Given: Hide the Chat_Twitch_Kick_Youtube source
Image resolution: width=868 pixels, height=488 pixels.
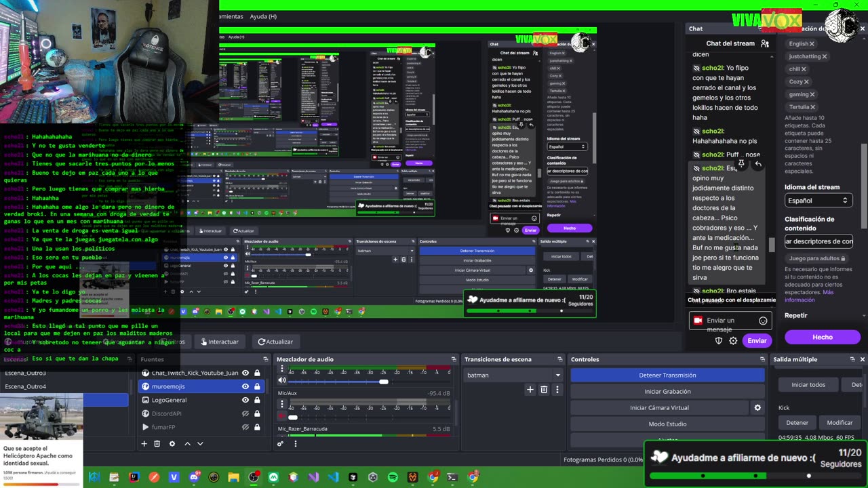Looking at the screenshot, I should pos(245,373).
